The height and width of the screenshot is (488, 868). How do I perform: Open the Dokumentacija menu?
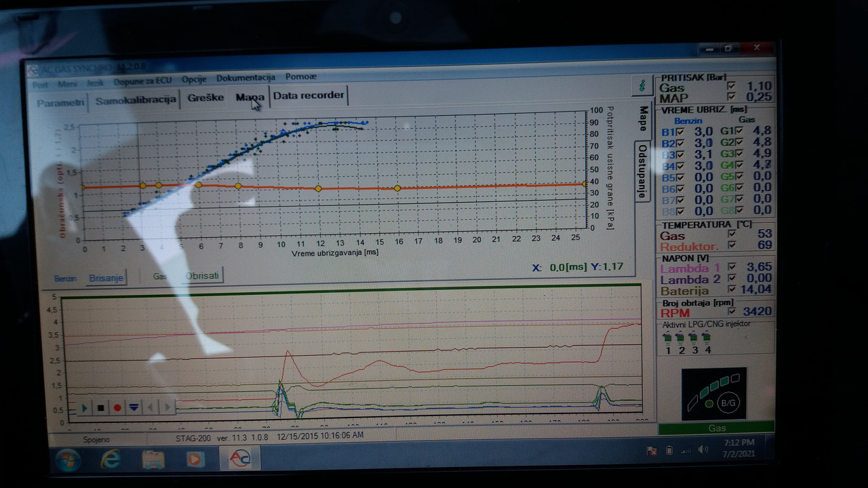245,78
